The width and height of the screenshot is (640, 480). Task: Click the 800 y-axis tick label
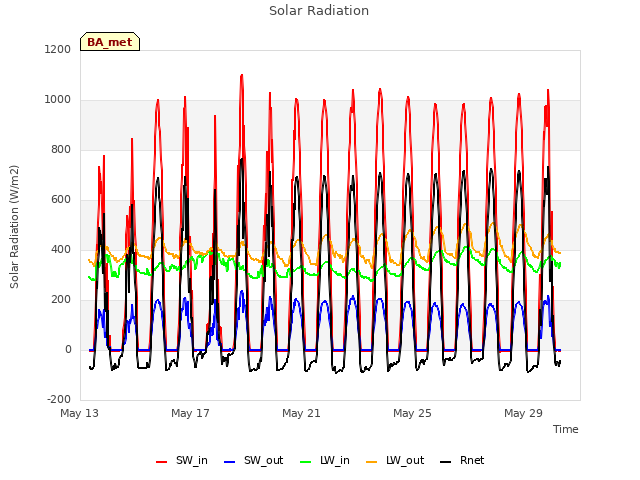click(x=61, y=150)
